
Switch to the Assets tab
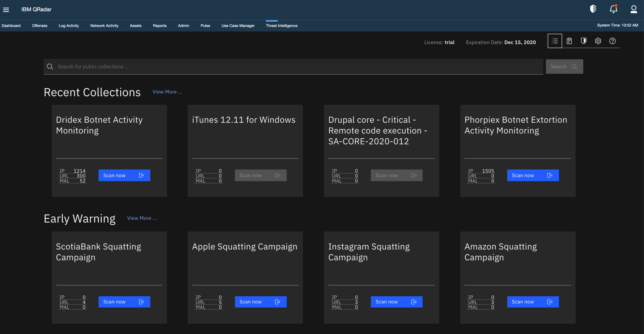coord(135,26)
